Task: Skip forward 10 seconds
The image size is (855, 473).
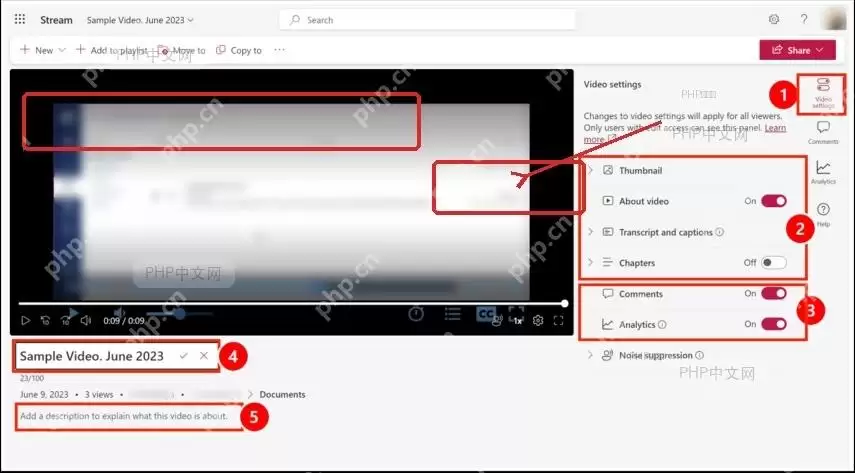Action: click(65, 320)
